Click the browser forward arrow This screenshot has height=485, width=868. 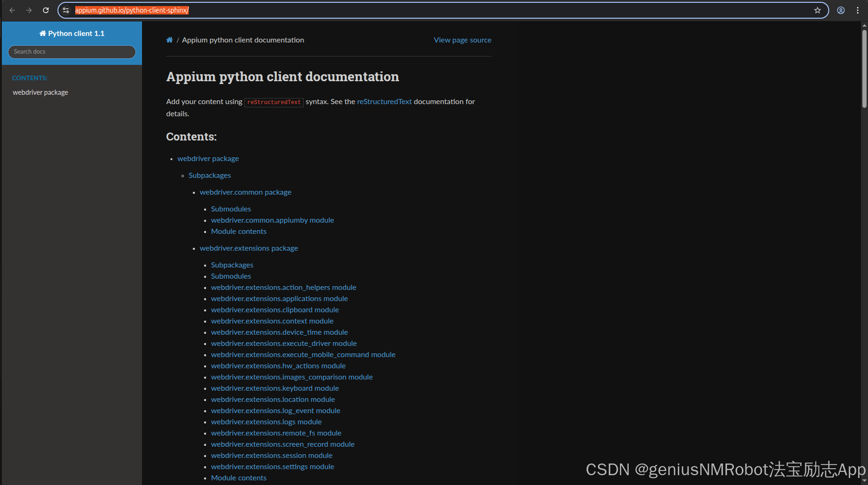(x=28, y=10)
